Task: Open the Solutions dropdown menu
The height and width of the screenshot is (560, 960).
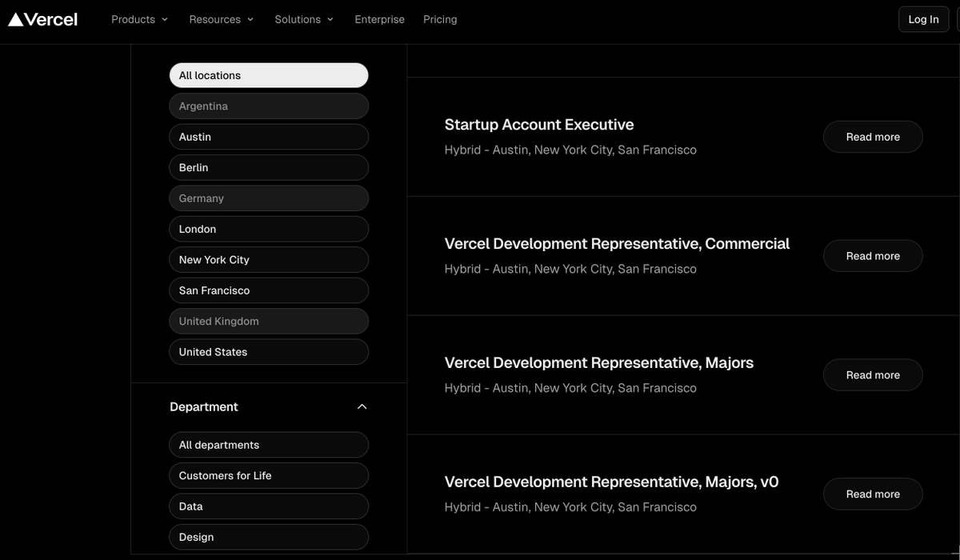Action: 304,19
